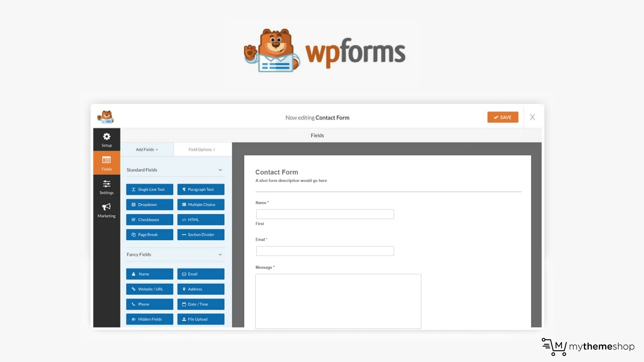Add a Date / Time field
This screenshot has width=644, height=362.
coord(201,304)
